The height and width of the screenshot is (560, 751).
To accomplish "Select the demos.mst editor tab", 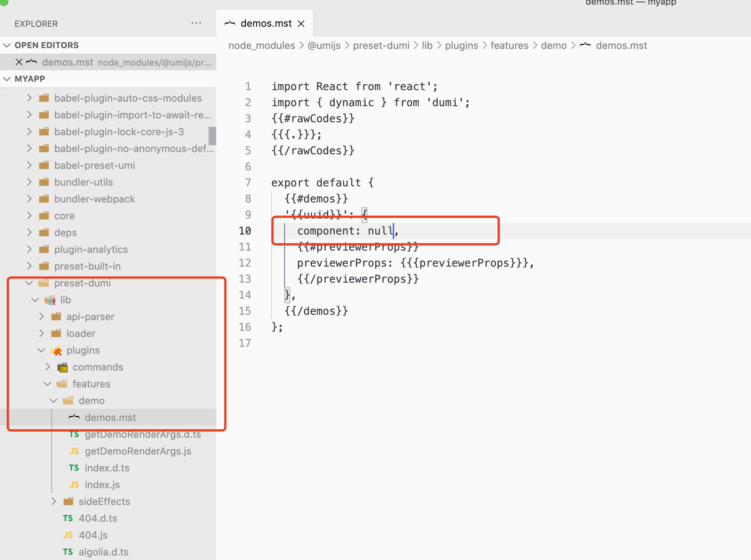I will point(265,24).
